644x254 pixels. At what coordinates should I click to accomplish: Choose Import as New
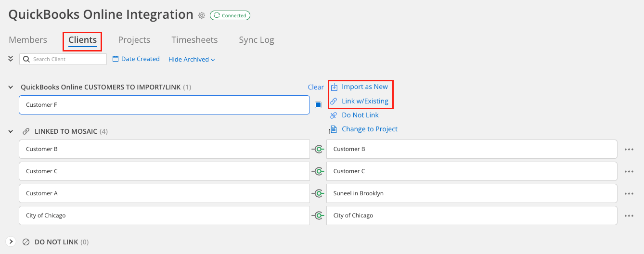tap(365, 87)
